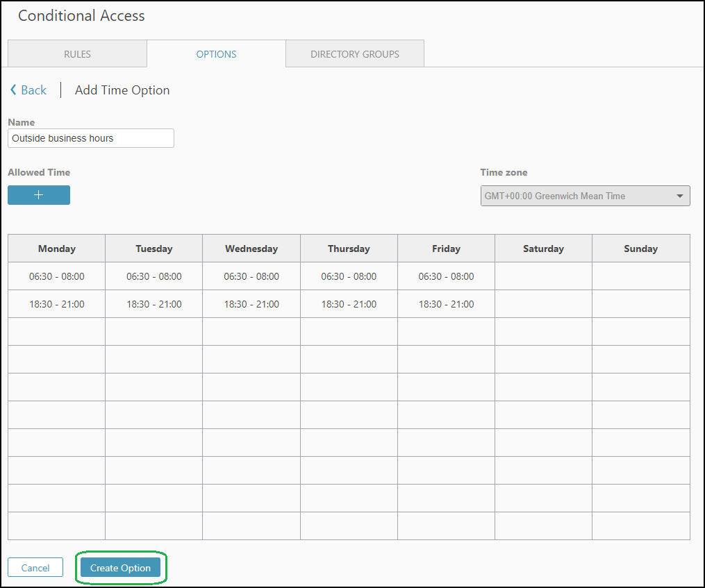705x588 pixels.
Task: Click the Create Option button
Action: [120, 568]
